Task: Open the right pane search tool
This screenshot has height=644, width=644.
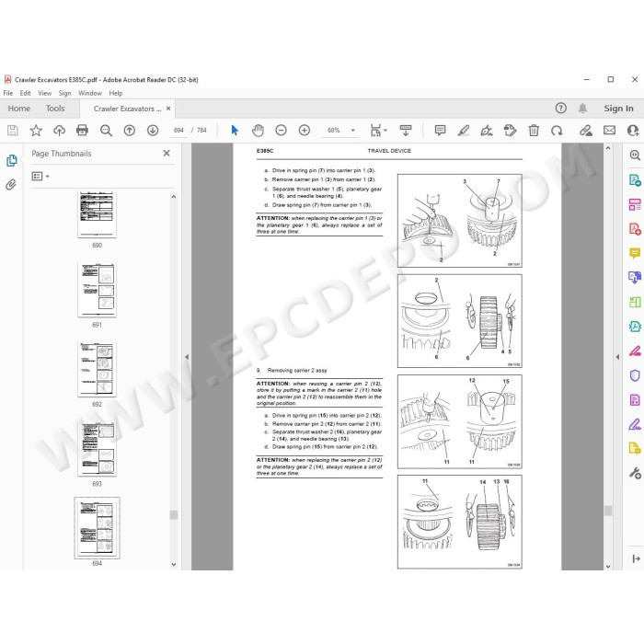Action: tap(635, 155)
